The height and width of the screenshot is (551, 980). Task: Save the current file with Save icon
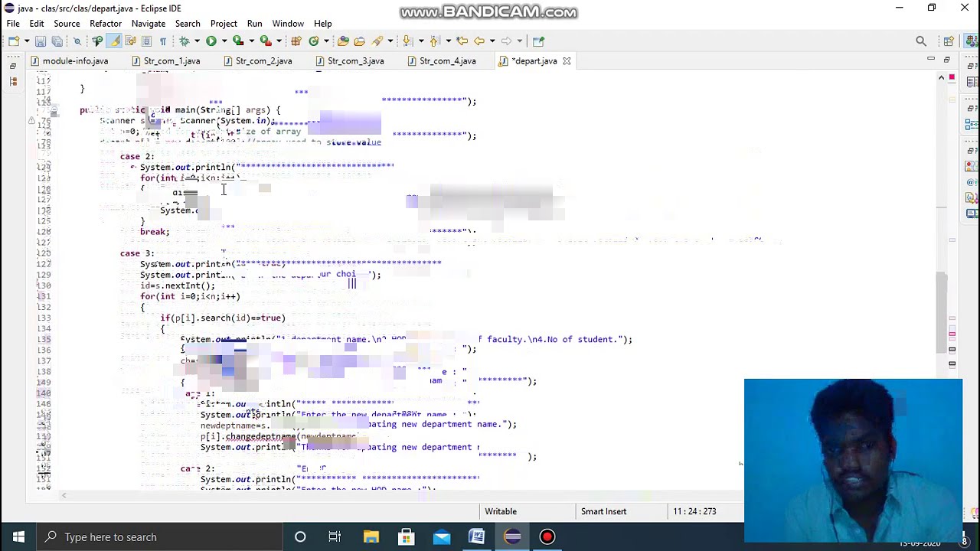tap(41, 41)
